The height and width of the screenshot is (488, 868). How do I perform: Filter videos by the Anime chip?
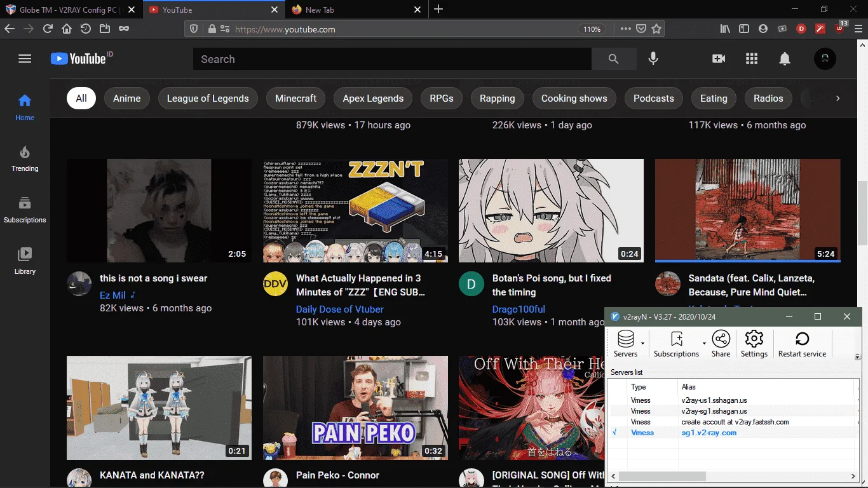point(126,98)
